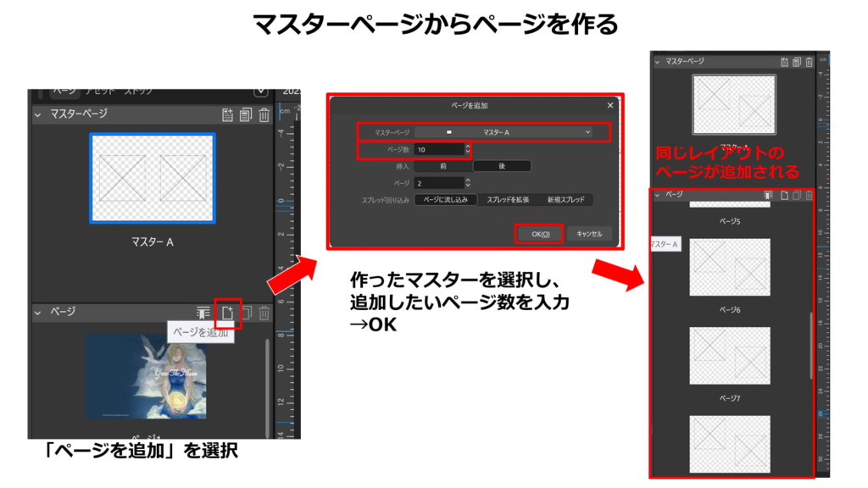This screenshot has height=488, width=868.
Task: Click the page list view icon in left ページ header
Action: tap(203, 313)
